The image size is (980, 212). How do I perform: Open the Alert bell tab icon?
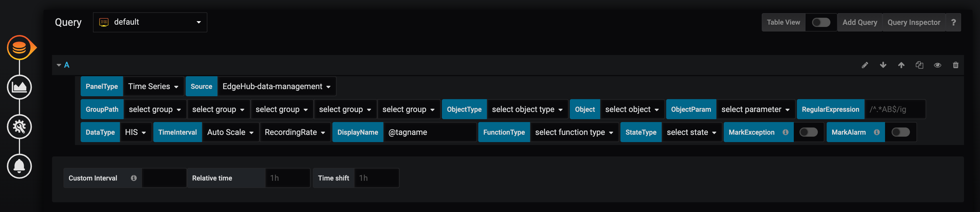(x=19, y=166)
